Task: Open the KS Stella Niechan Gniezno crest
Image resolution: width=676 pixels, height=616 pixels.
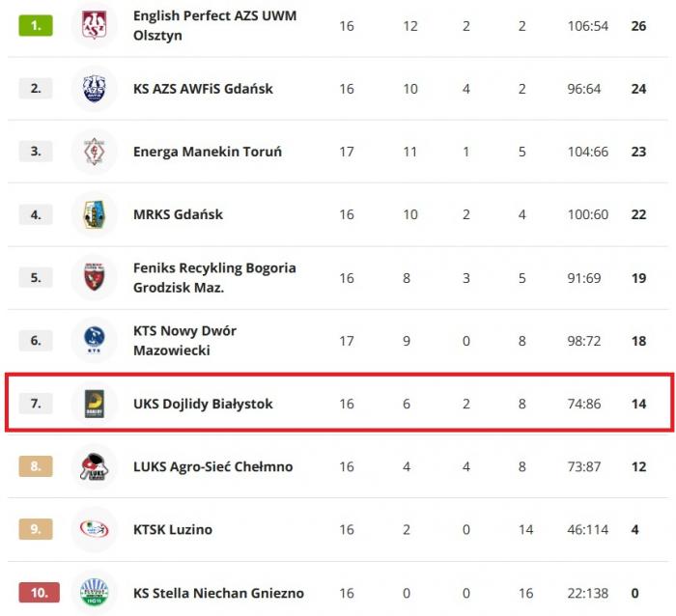Action: [94, 593]
